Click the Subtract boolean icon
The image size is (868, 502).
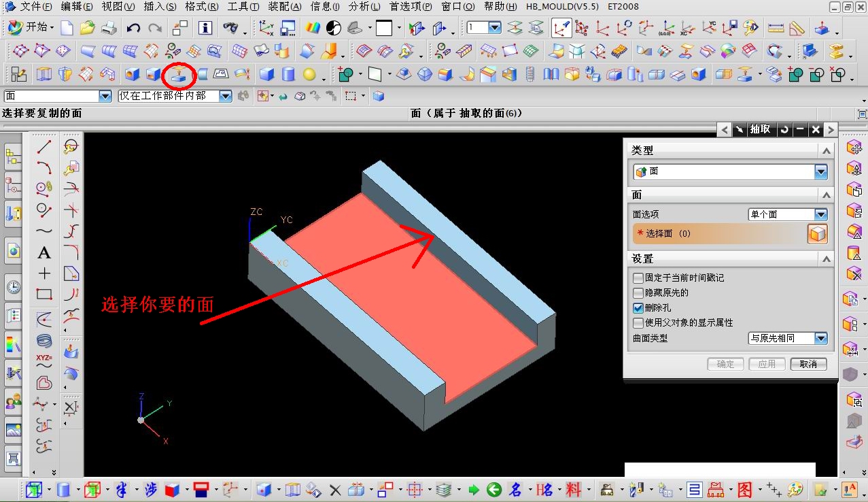point(817,74)
